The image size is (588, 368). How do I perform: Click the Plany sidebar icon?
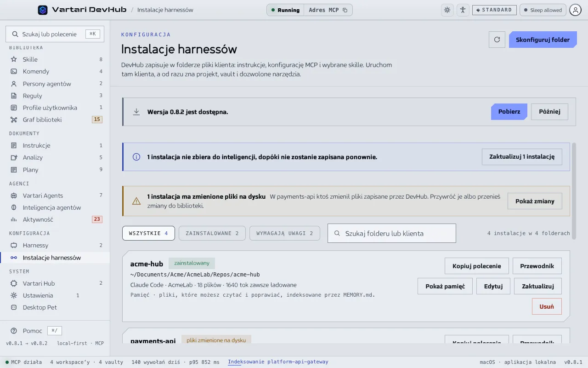[14, 170]
